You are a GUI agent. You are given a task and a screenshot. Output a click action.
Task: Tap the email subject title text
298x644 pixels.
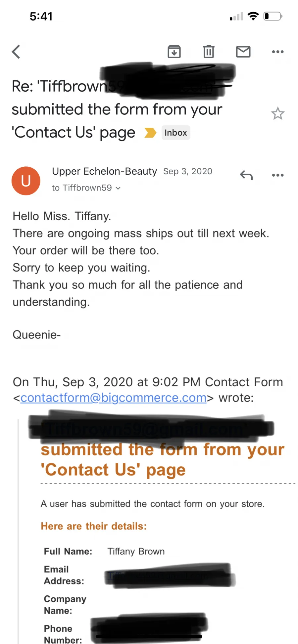coord(117,109)
